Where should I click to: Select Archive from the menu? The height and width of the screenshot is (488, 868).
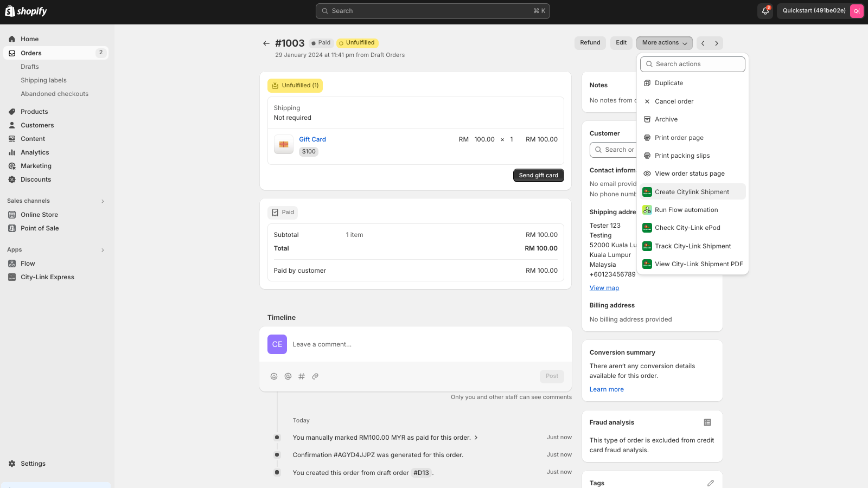point(693,119)
